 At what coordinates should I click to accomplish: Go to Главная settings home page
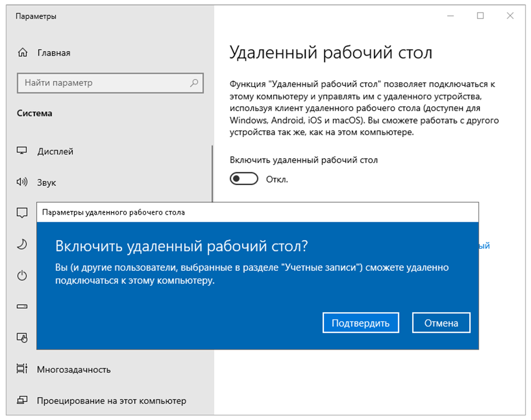click(53, 53)
